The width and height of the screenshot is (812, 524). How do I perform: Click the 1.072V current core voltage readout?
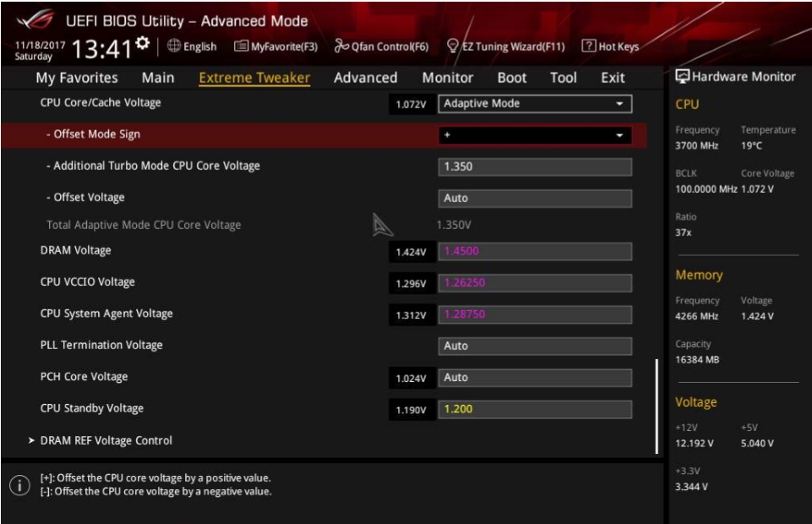pos(411,104)
